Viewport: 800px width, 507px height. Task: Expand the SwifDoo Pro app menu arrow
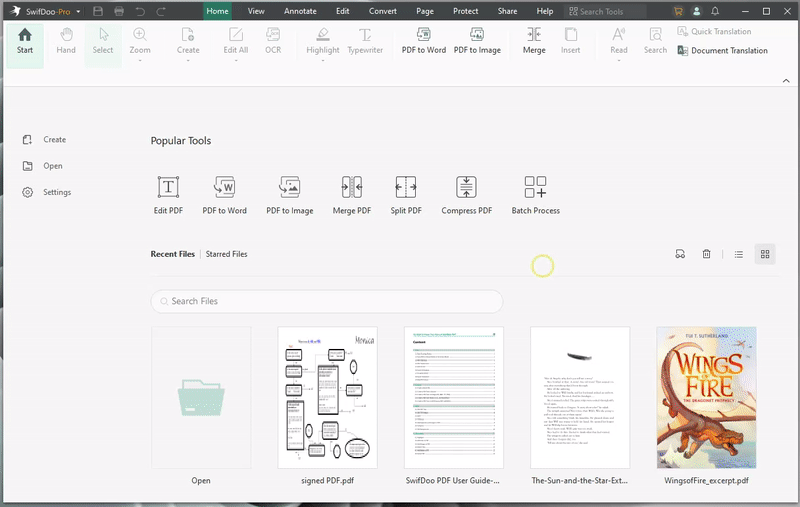pyautogui.click(x=78, y=11)
